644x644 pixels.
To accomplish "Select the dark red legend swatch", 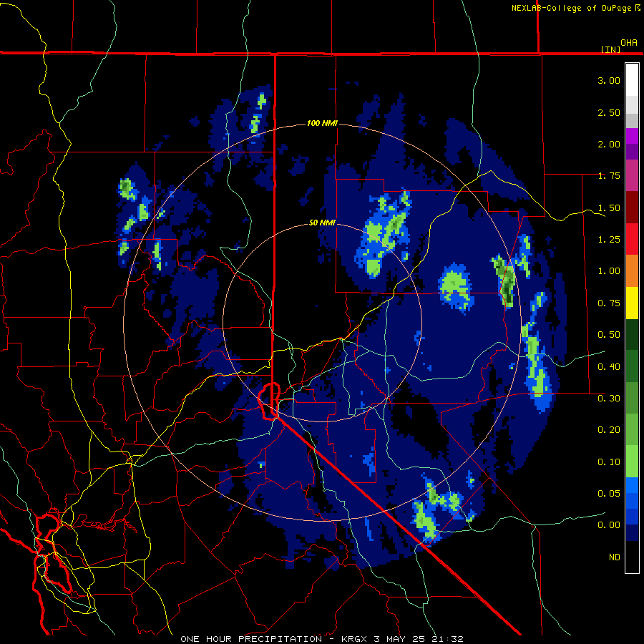I will 632,208.
